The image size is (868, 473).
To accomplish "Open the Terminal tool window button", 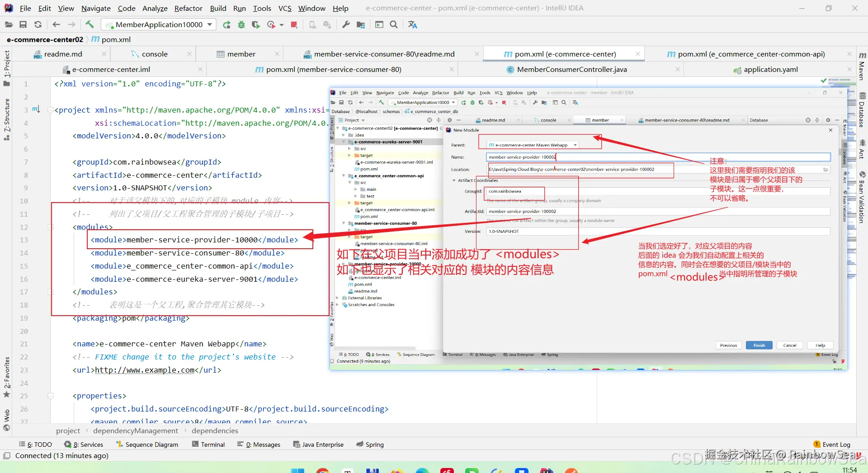I will [208, 445].
